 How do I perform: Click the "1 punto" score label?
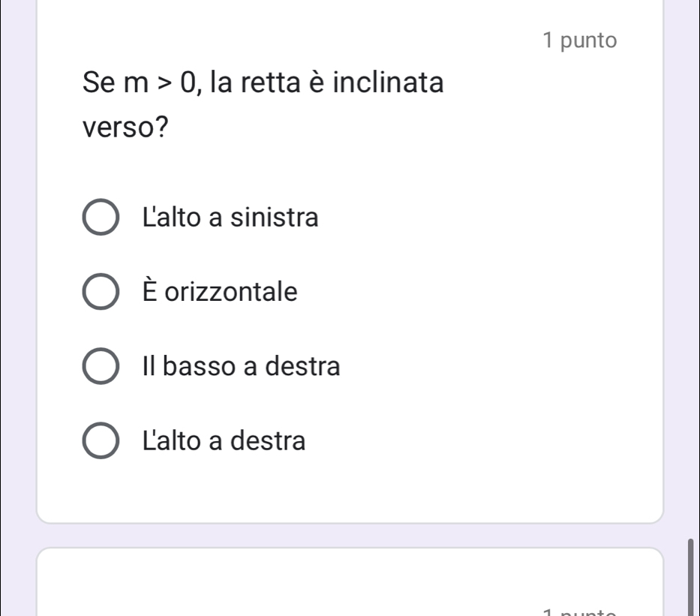(579, 41)
